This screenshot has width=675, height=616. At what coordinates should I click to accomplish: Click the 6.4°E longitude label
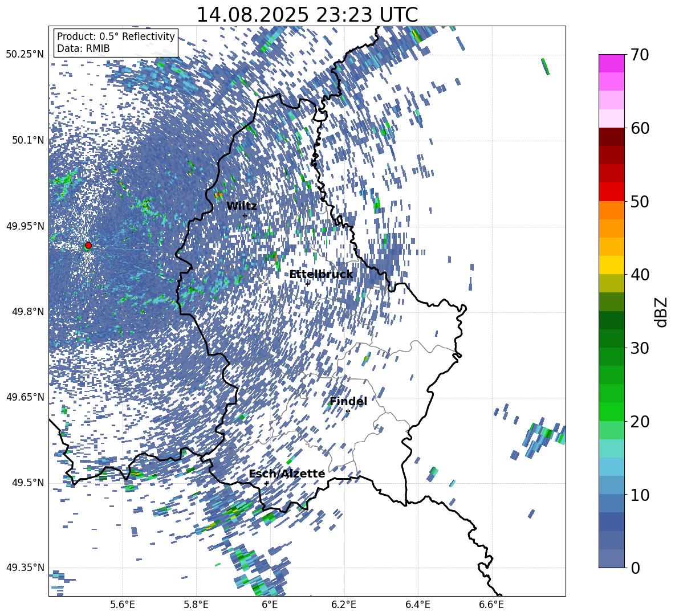click(x=417, y=605)
